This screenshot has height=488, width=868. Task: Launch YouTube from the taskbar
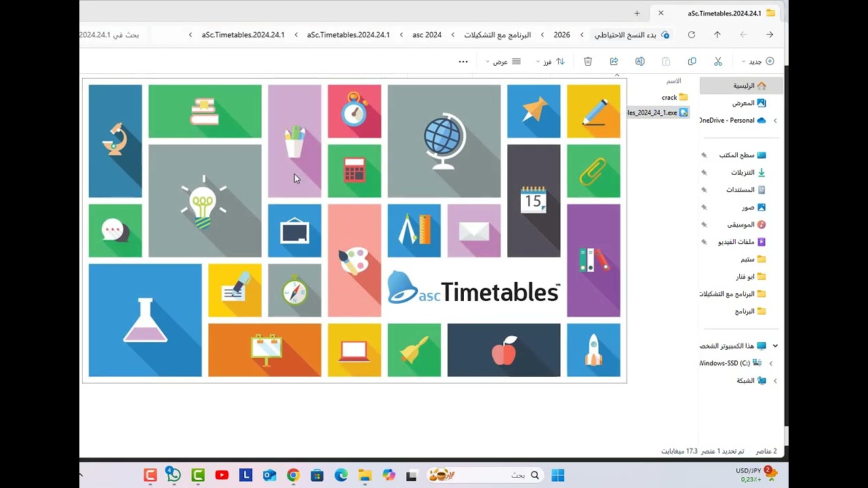(x=222, y=475)
